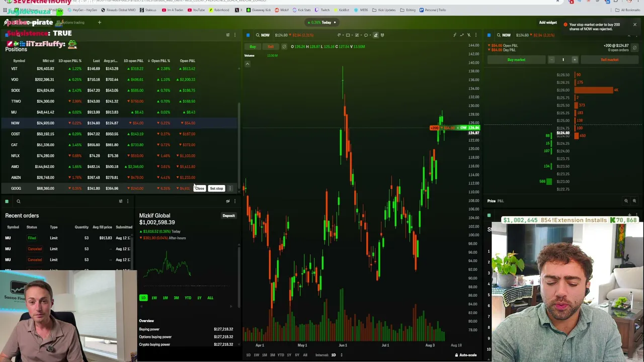Image resolution: width=644 pixels, height=362 pixels.
Task: Select 1D account chart range
Action: [x=143, y=298]
